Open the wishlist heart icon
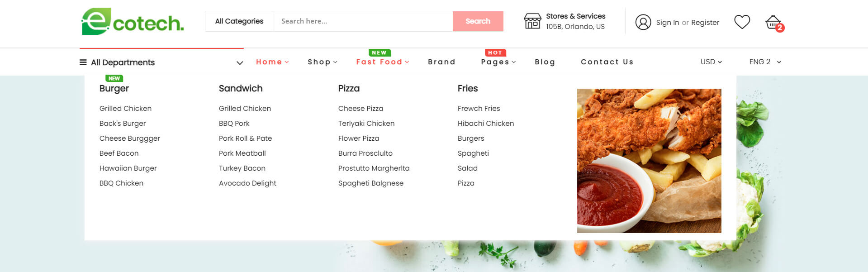Screen dimensions: 868x272 [x=742, y=22]
